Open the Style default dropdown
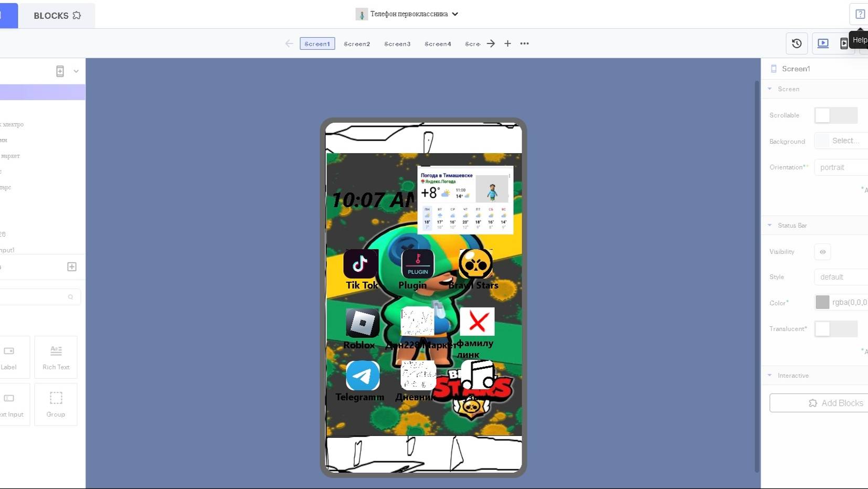Viewport: 868px width, 489px height. click(x=841, y=277)
